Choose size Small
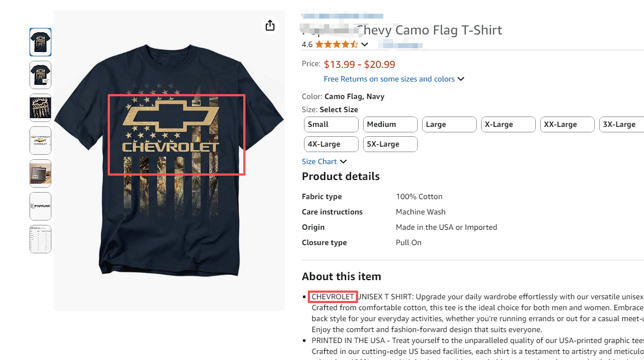Image resolution: width=644 pixels, height=360 pixels. [x=331, y=125]
